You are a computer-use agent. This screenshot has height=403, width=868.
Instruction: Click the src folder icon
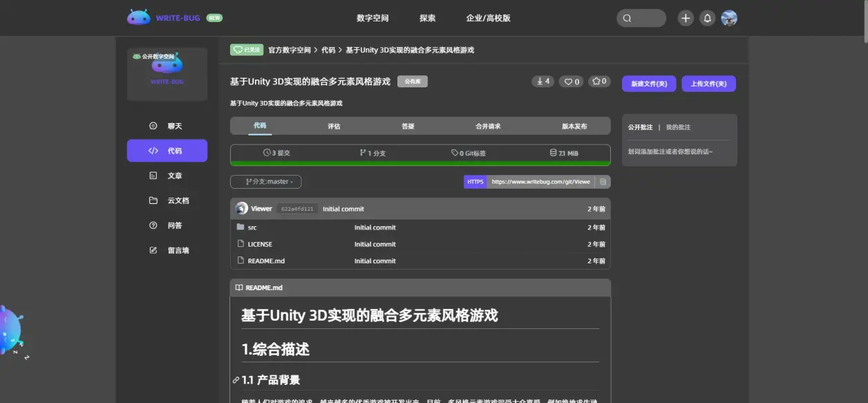(x=240, y=227)
